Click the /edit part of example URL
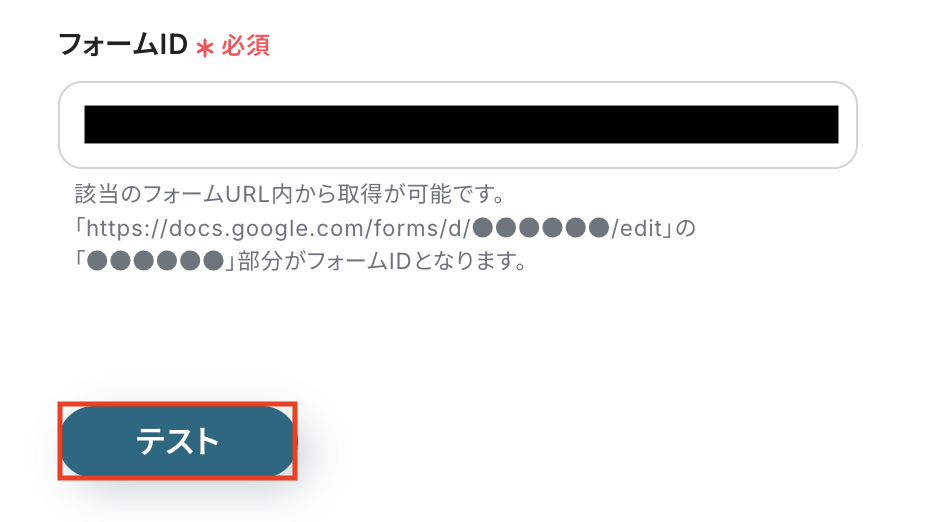Screen dimensions: 940x522 [x=636, y=228]
